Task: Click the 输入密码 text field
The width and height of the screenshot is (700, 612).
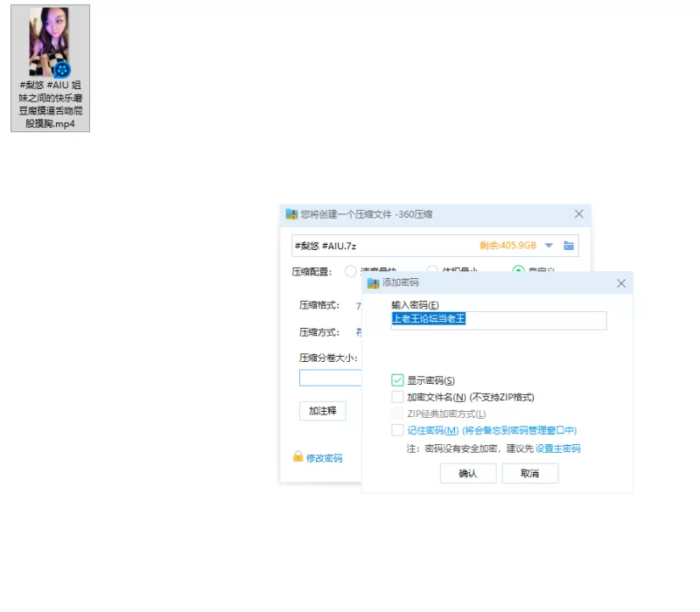Action: 499,320
